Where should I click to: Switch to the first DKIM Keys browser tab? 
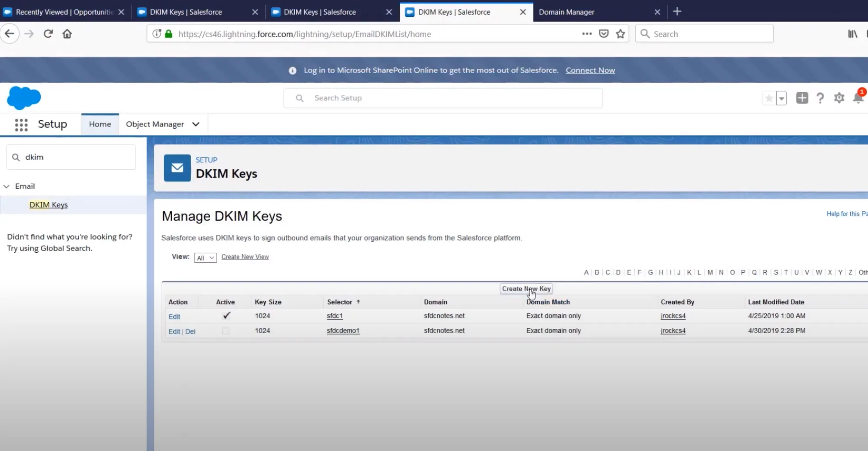[186, 12]
